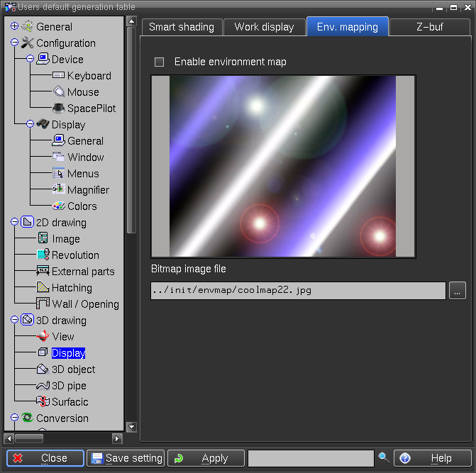Collapse the 3D drawing tree node
Screen dimensions: 476x473
click(x=15, y=321)
